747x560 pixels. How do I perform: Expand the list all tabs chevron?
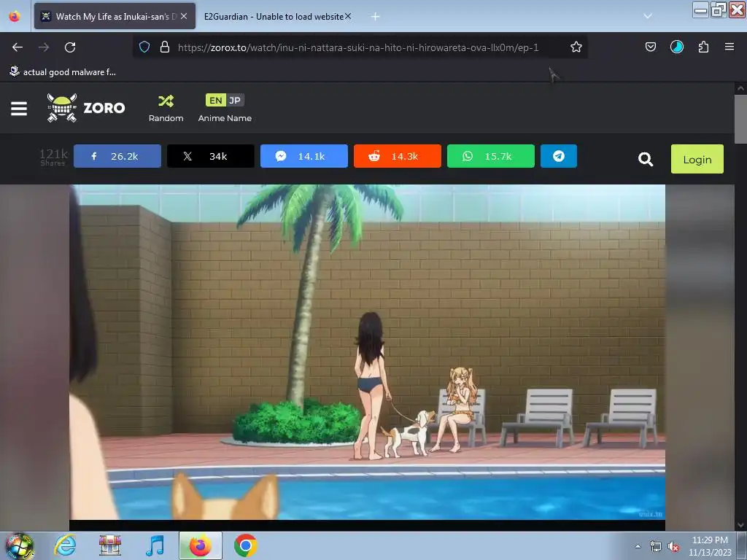pyautogui.click(x=648, y=16)
